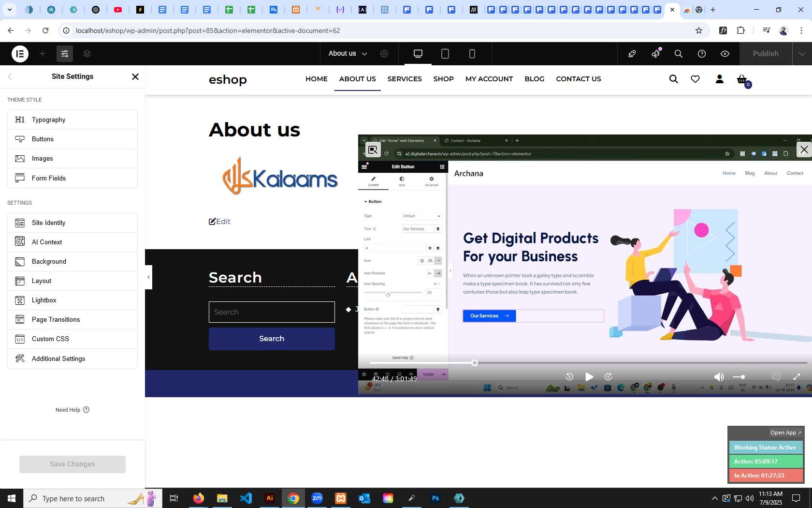Switch to mobile preview mode
The width and height of the screenshot is (812, 508).
(472, 54)
